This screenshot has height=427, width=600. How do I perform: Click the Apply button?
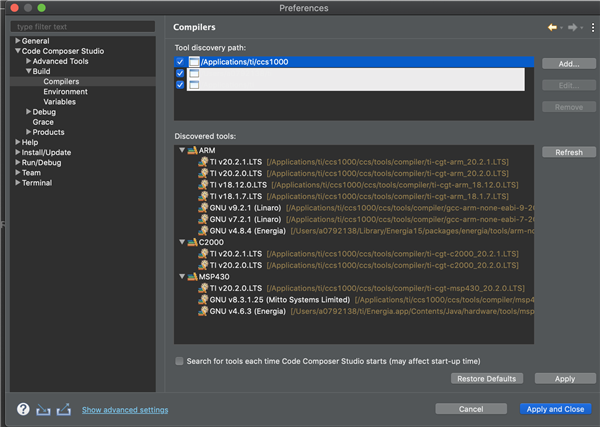point(565,378)
